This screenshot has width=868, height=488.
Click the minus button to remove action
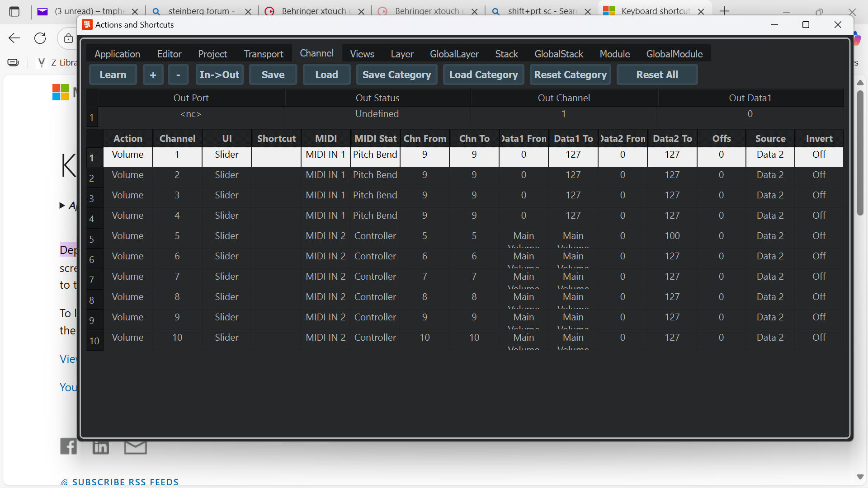pyautogui.click(x=178, y=75)
